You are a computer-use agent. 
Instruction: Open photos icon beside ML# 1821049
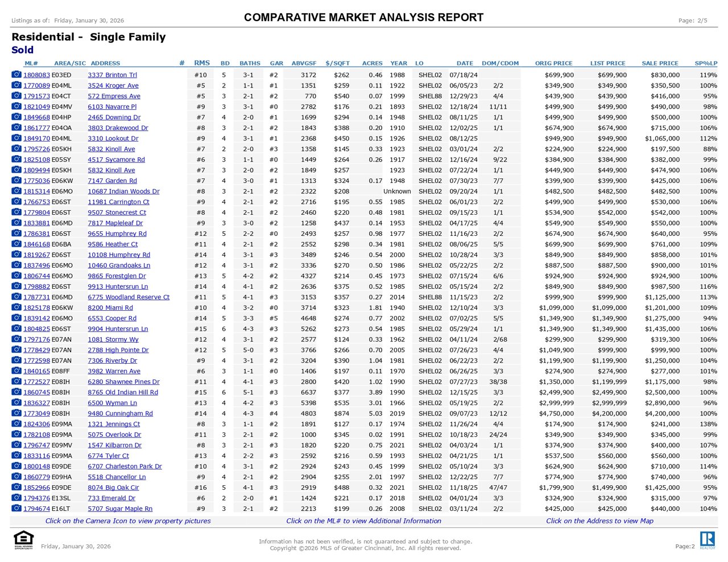click(16, 107)
